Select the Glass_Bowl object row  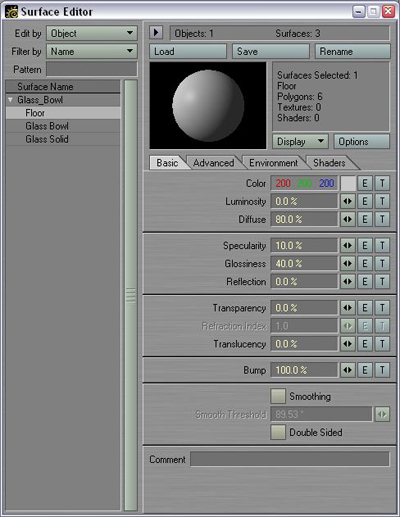63,100
